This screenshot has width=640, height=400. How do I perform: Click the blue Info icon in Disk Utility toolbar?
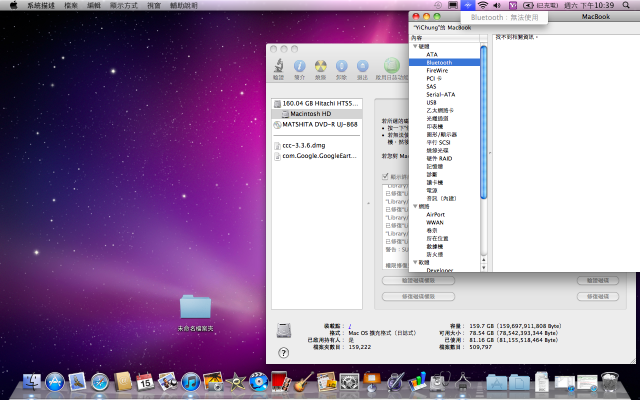(300, 66)
